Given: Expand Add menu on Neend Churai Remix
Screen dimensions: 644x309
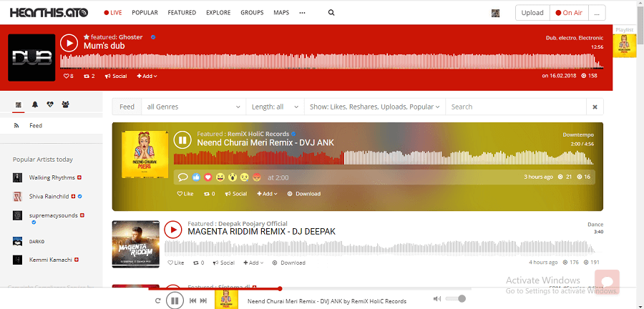Looking at the screenshot, I should pyautogui.click(x=267, y=194).
